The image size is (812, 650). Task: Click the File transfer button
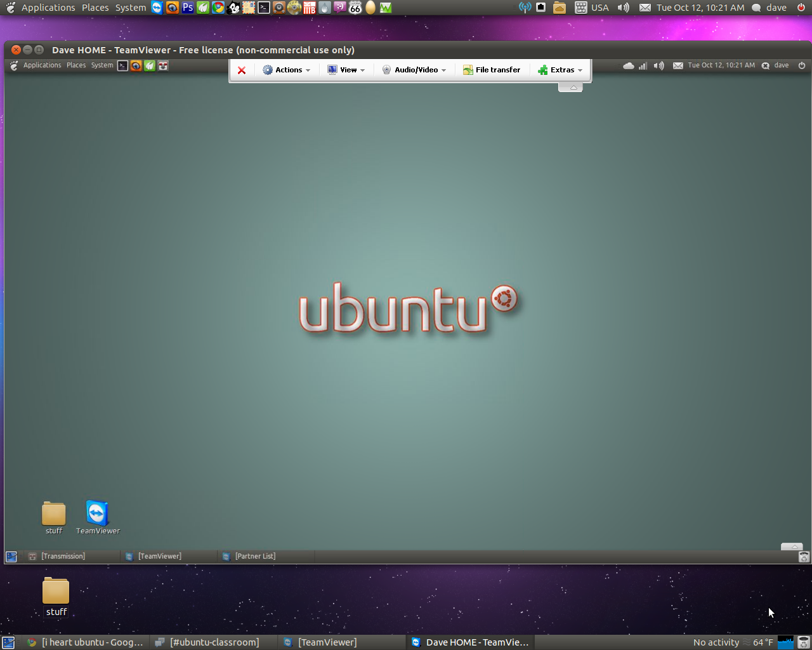(x=492, y=70)
